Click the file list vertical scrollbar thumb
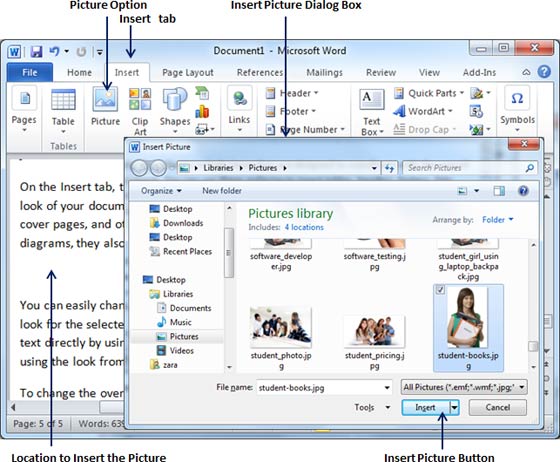 pos(533,346)
